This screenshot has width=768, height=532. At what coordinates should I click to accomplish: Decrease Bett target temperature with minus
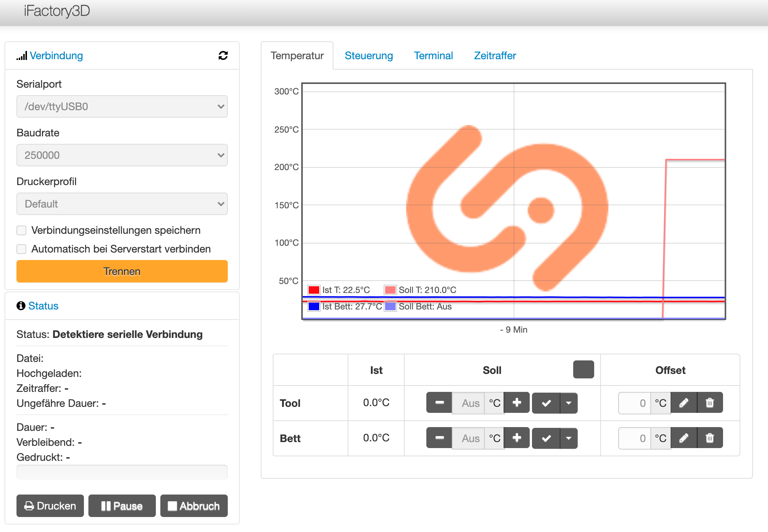click(x=439, y=438)
